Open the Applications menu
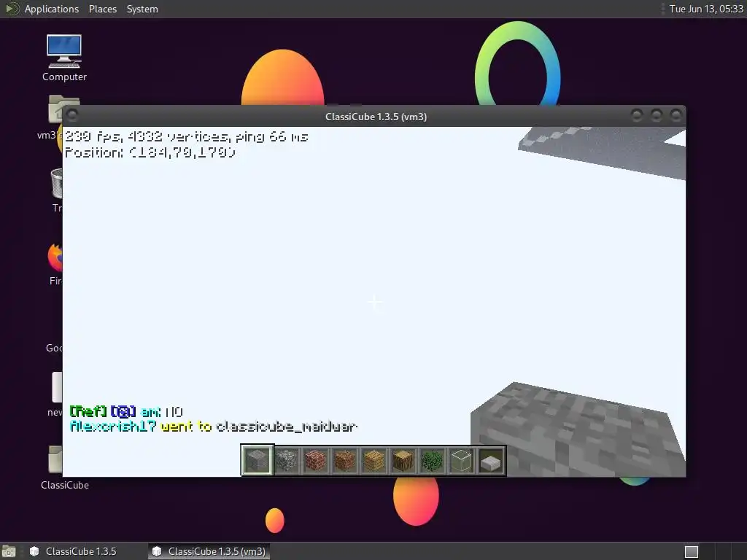 tap(52, 9)
